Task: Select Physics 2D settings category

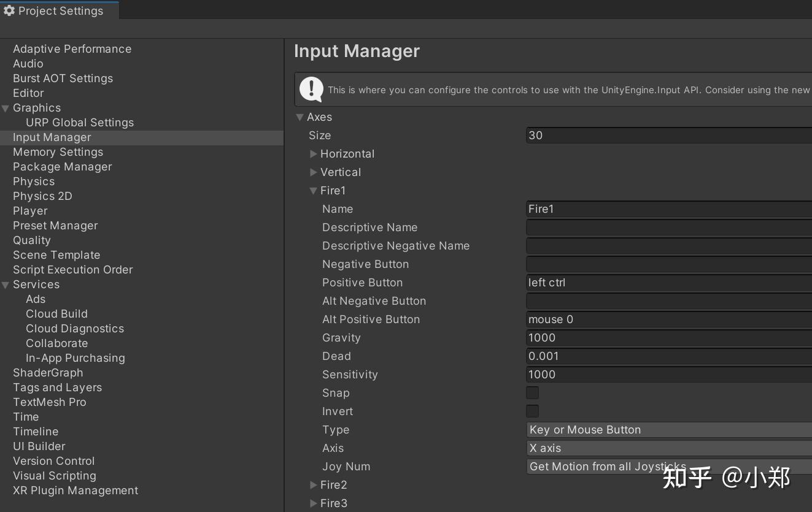Action: pos(42,196)
